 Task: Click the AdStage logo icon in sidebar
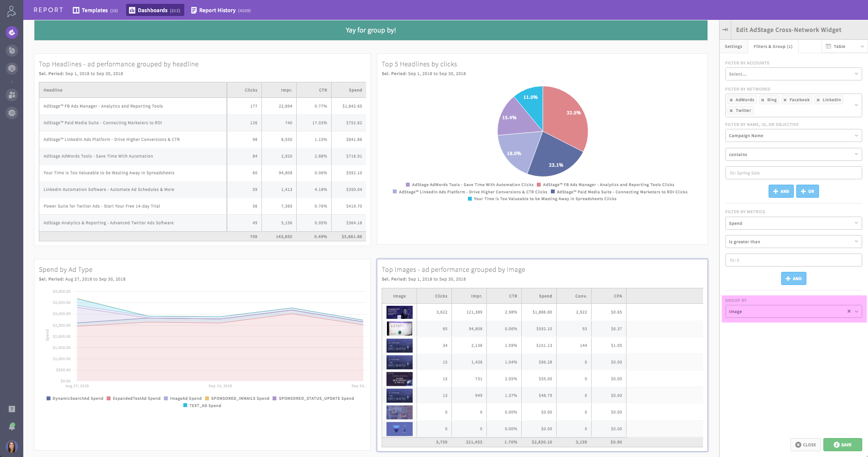[12, 11]
